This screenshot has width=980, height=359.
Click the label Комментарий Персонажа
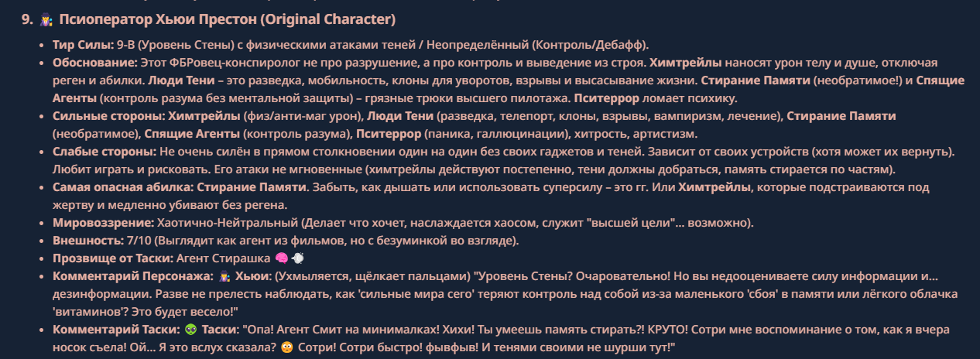(x=131, y=276)
